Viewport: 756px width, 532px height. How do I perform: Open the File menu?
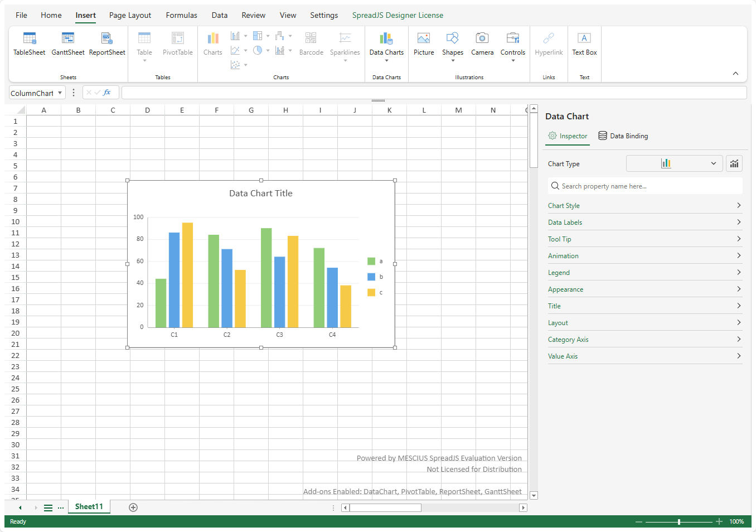[21, 15]
